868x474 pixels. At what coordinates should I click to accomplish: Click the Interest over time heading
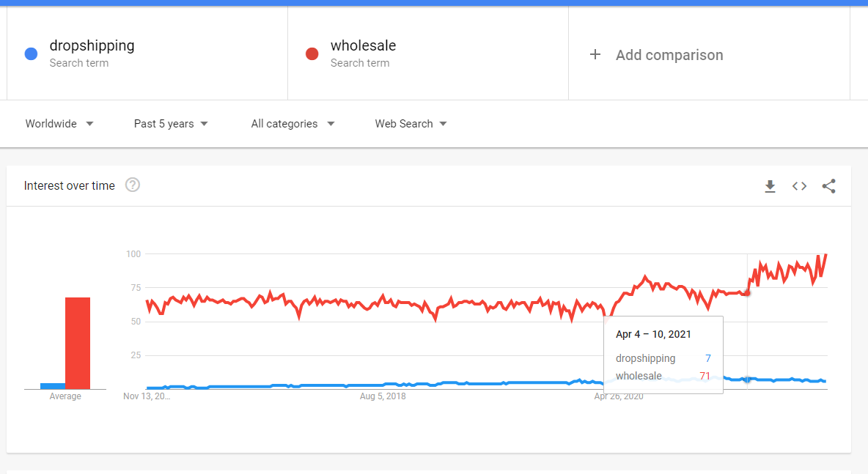70,186
